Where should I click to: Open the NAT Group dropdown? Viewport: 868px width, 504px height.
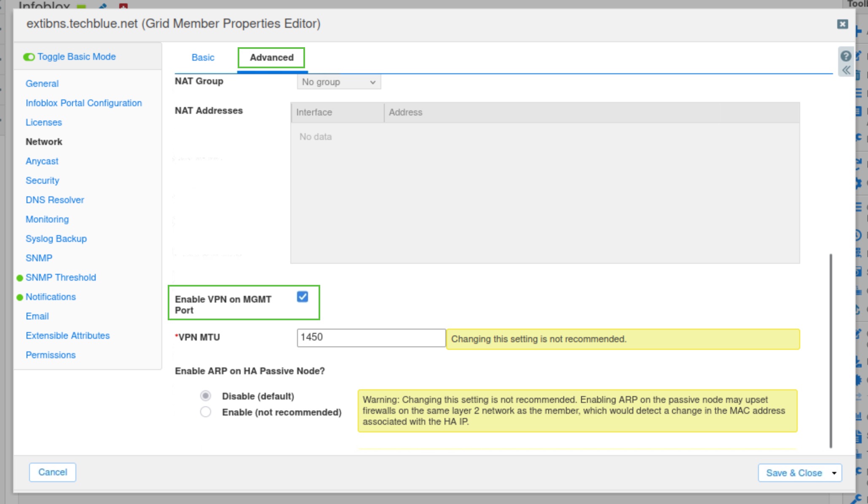click(339, 82)
